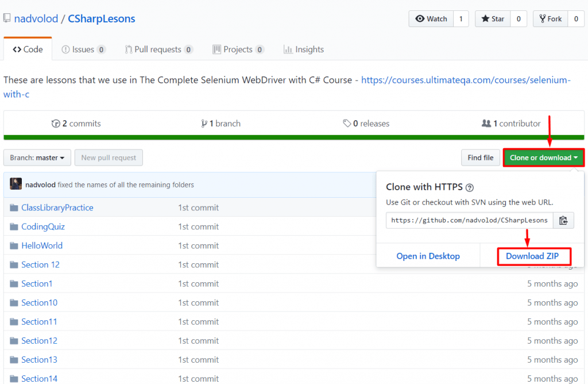
Task: Open the star count counter dropdown
Action: click(519, 18)
